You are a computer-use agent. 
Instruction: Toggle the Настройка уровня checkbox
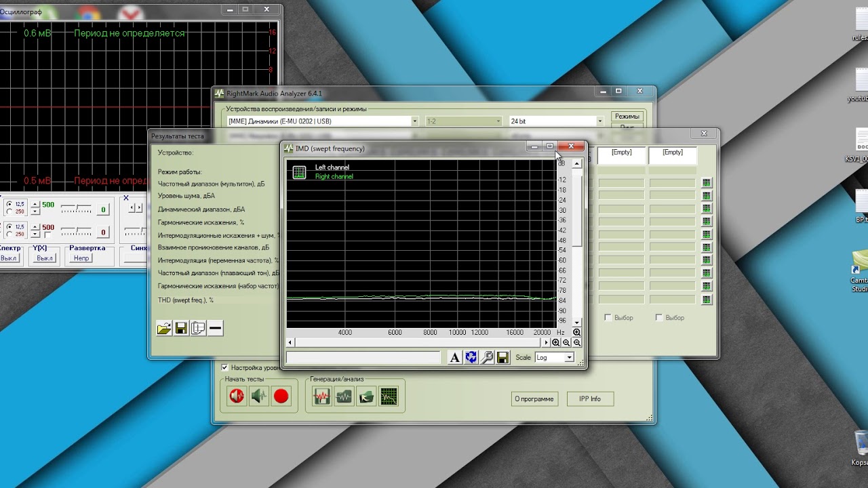tap(224, 367)
